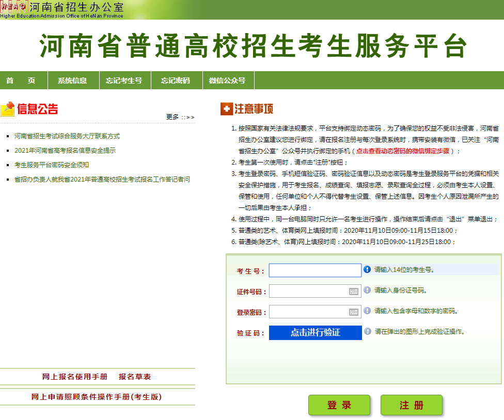Open 报名草表 link
This screenshot has height=420, width=504.
click(x=135, y=377)
